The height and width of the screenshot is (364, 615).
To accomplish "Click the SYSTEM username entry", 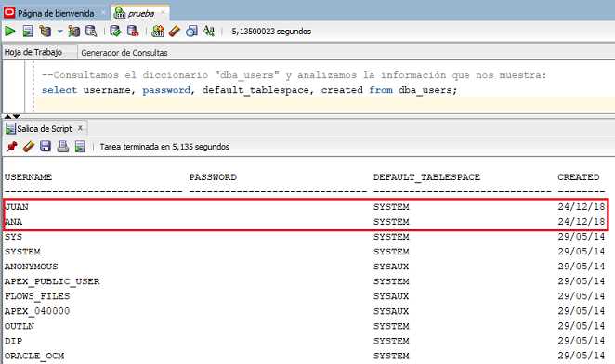I will coord(22,252).
